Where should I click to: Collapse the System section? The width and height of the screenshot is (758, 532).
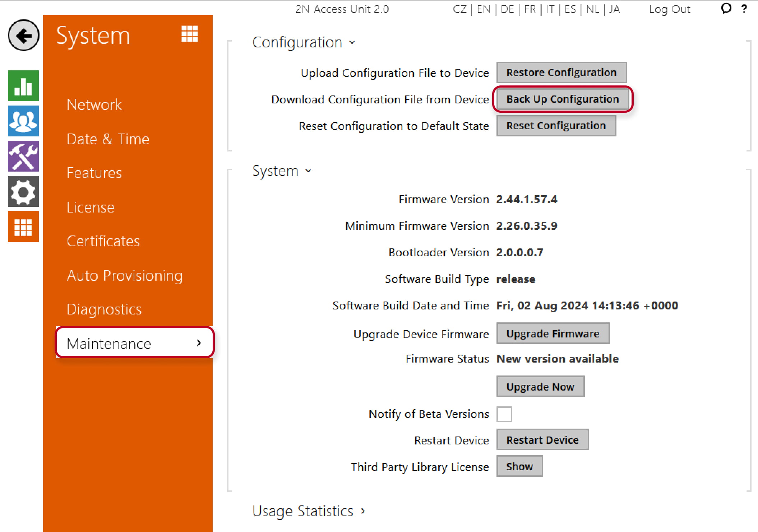[282, 171]
